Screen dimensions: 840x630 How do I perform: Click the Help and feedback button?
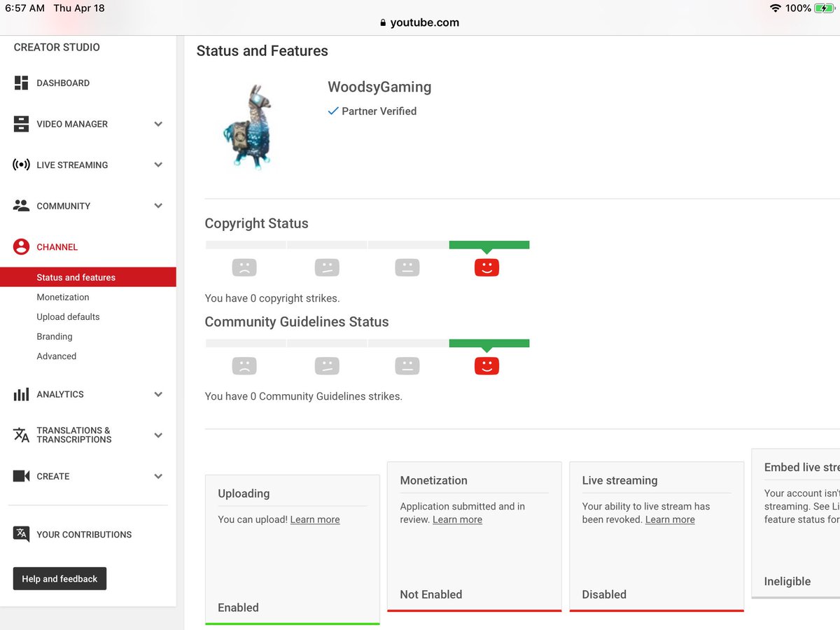[59, 579]
